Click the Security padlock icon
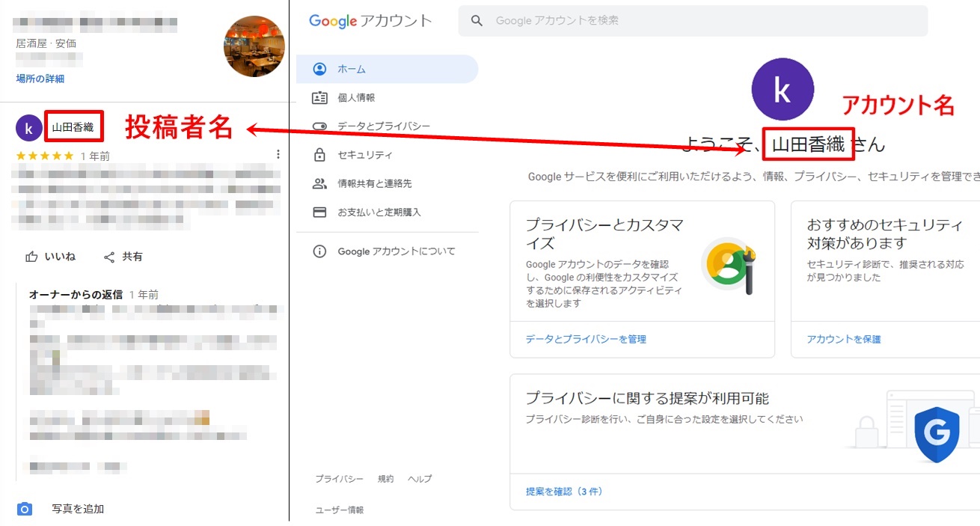Image resolution: width=980 pixels, height=526 pixels. pos(319,155)
